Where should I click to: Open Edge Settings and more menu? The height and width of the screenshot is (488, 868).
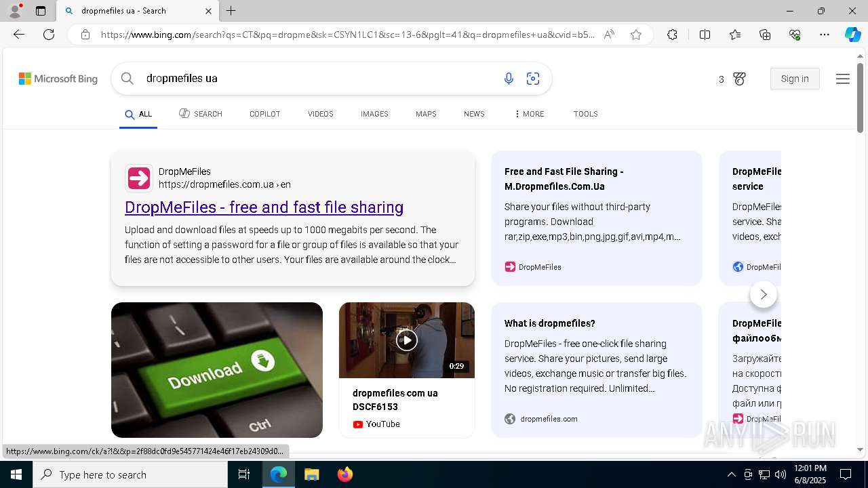click(x=825, y=35)
